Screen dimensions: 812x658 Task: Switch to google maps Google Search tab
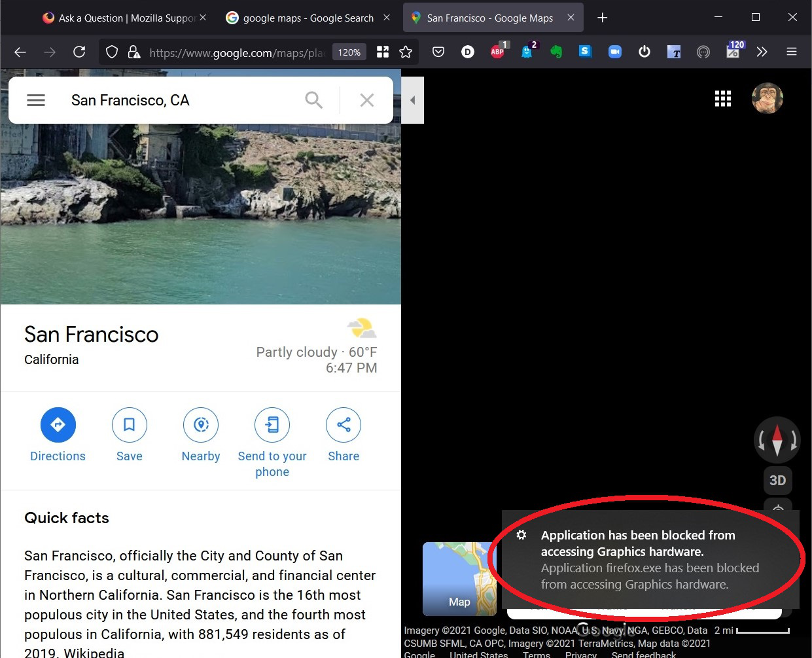point(308,18)
